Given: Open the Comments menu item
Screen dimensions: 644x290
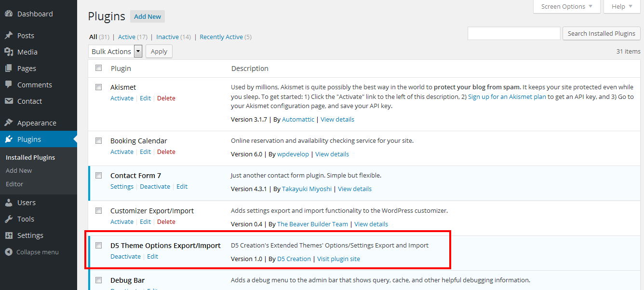Looking at the screenshot, I should [x=35, y=84].
